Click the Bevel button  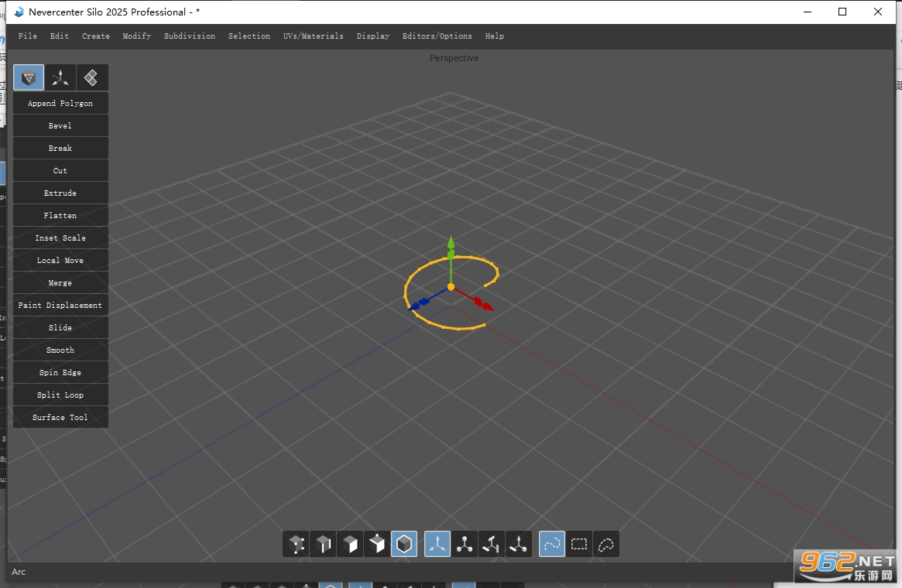[x=60, y=125]
